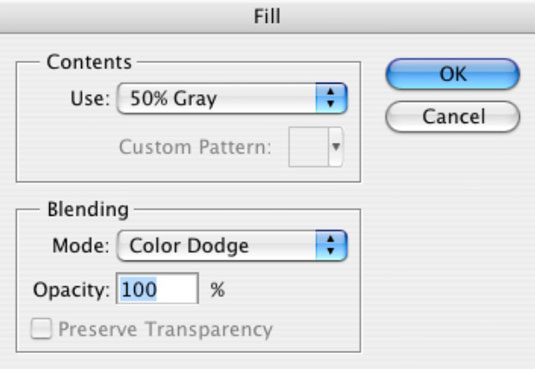Viewport: 535px width, 369px height.
Task: Enable the Preserve Transparency checkbox
Action: tap(41, 329)
